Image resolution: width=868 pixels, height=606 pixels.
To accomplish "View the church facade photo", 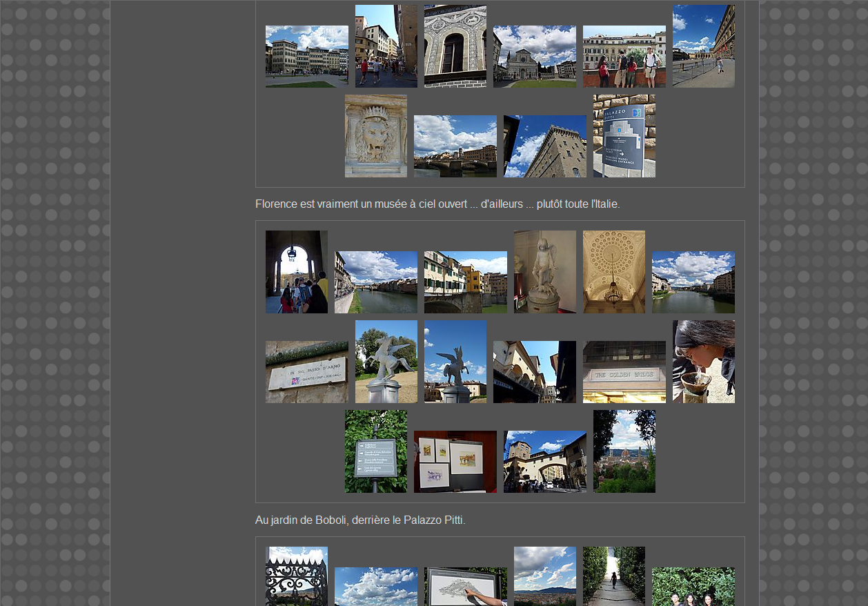I will click(x=534, y=57).
